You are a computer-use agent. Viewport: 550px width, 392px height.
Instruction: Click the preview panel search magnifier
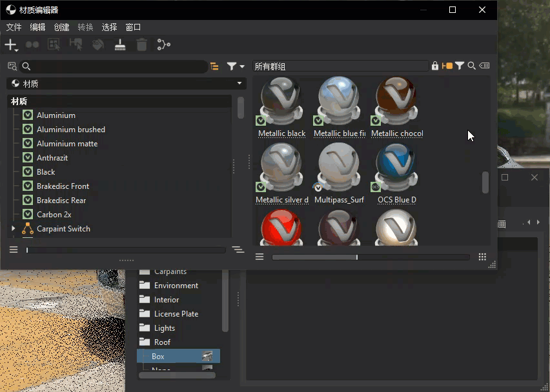471,66
